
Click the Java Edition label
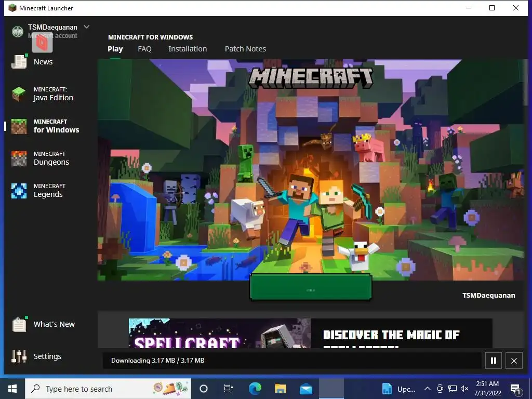coord(54,98)
